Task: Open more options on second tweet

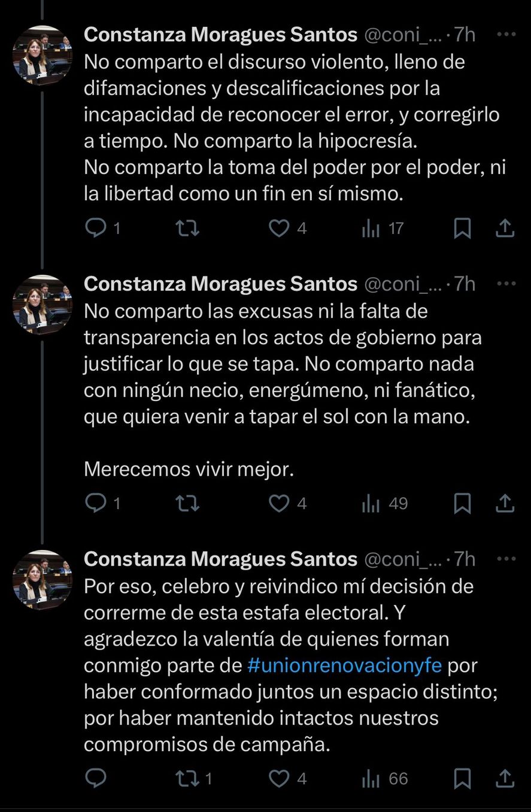Action: (506, 283)
